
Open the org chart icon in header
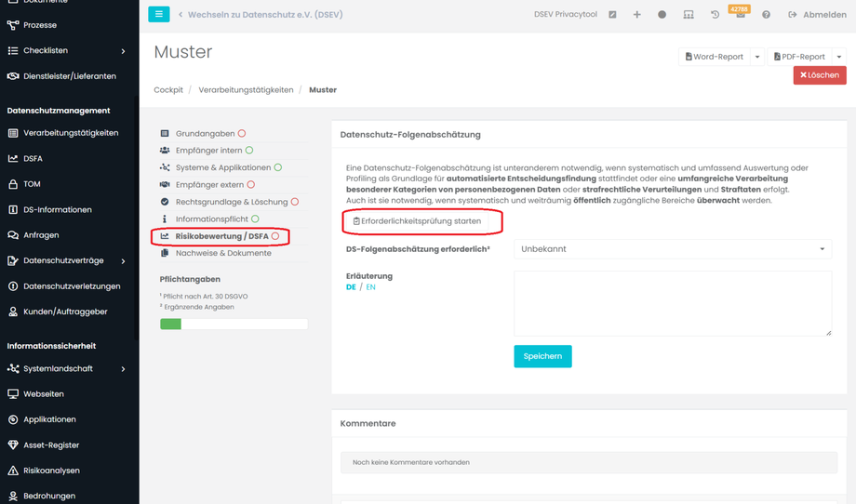coord(689,15)
